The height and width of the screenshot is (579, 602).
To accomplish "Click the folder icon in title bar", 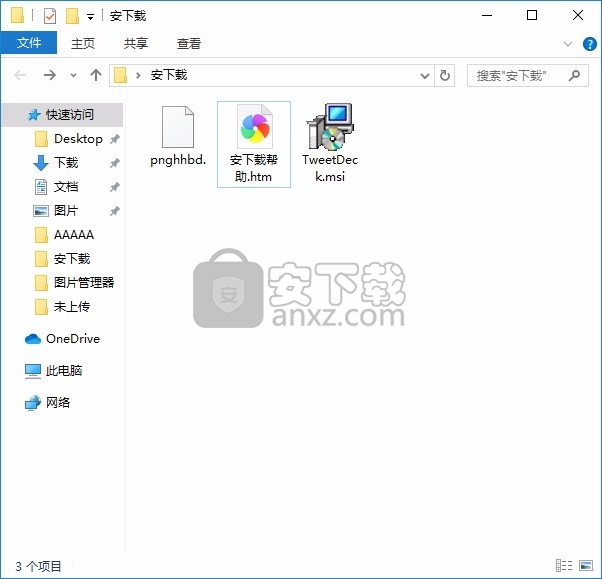I will pos(17,15).
